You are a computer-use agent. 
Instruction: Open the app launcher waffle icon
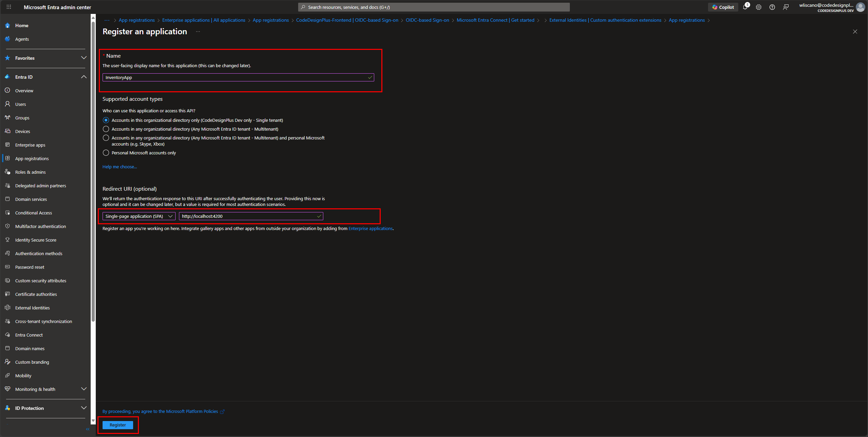(x=9, y=7)
